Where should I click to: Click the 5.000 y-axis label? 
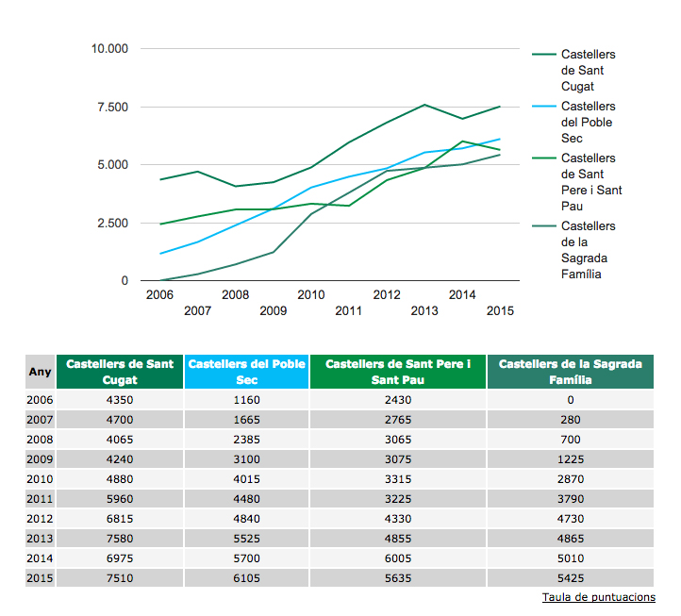pos(113,165)
